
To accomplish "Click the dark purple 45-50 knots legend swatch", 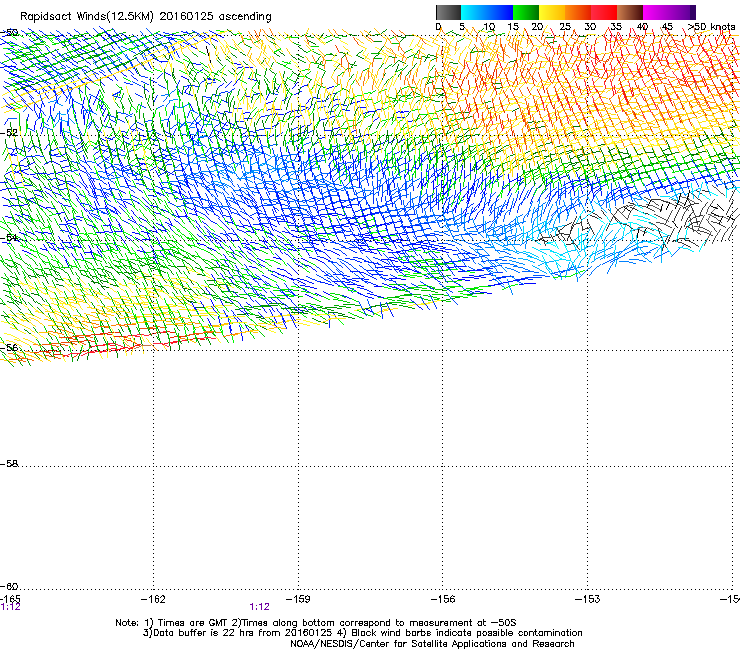I will 682,12.
